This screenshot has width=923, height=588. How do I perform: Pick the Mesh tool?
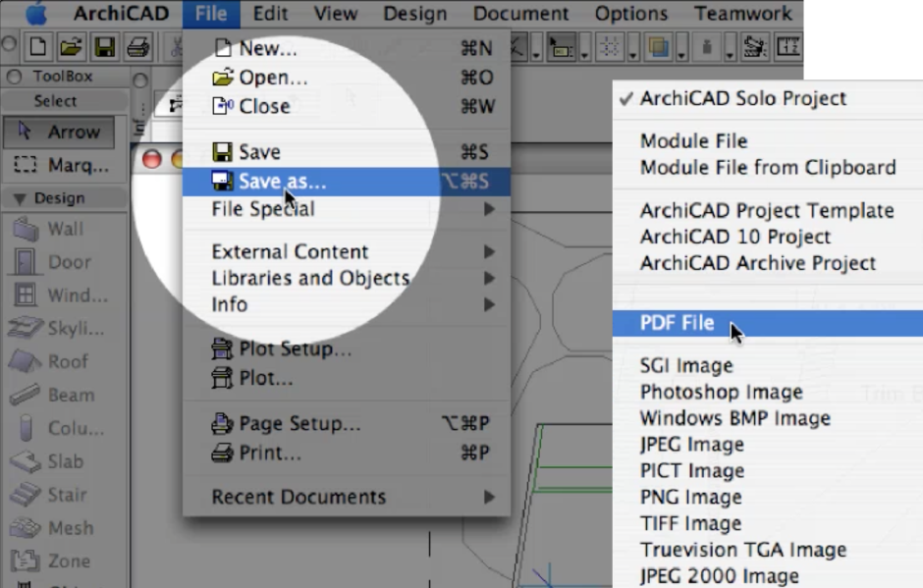point(53,527)
